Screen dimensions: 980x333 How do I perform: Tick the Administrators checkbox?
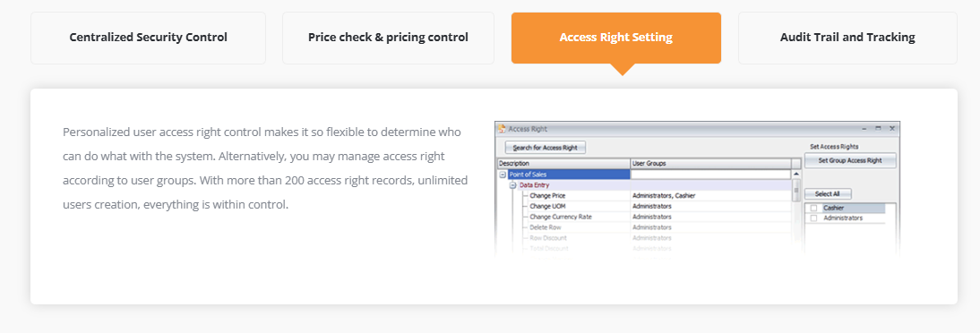(813, 218)
